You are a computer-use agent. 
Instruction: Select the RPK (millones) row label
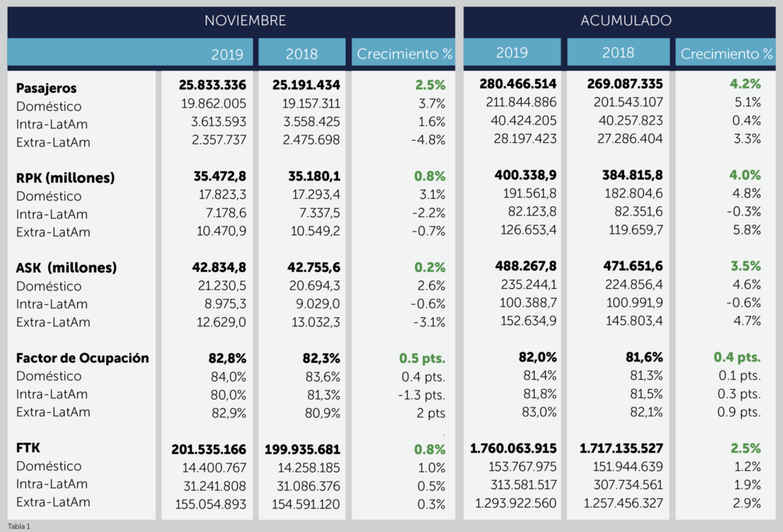coord(65,178)
